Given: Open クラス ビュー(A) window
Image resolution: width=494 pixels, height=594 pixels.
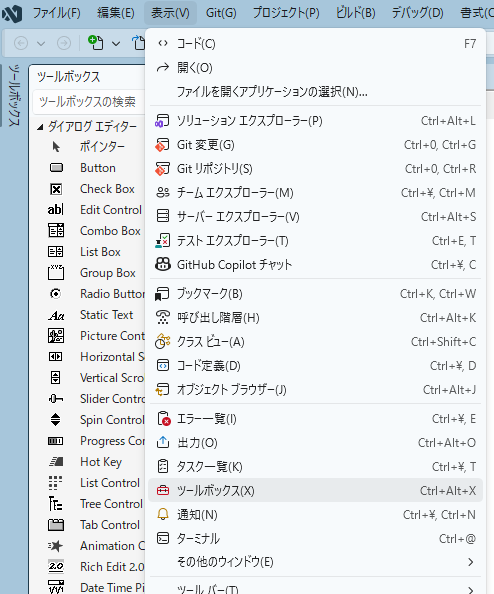Looking at the screenshot, I should click(x=316, y=342).
